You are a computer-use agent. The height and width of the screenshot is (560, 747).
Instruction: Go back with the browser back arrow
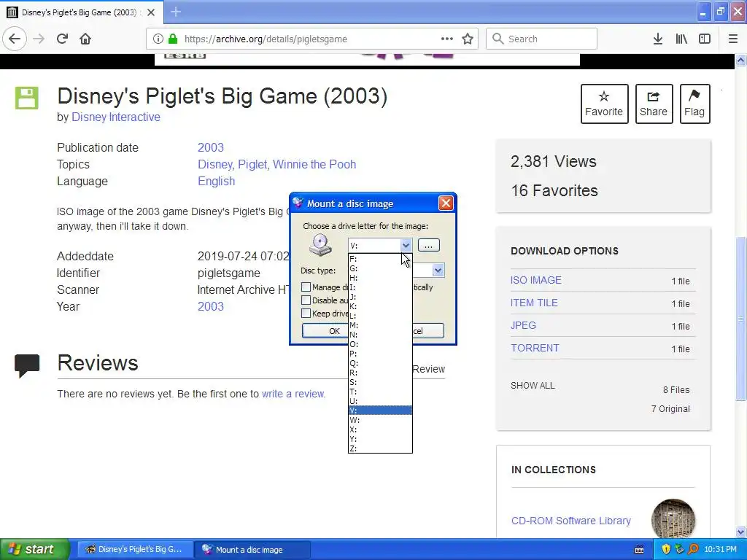(15, 39)
